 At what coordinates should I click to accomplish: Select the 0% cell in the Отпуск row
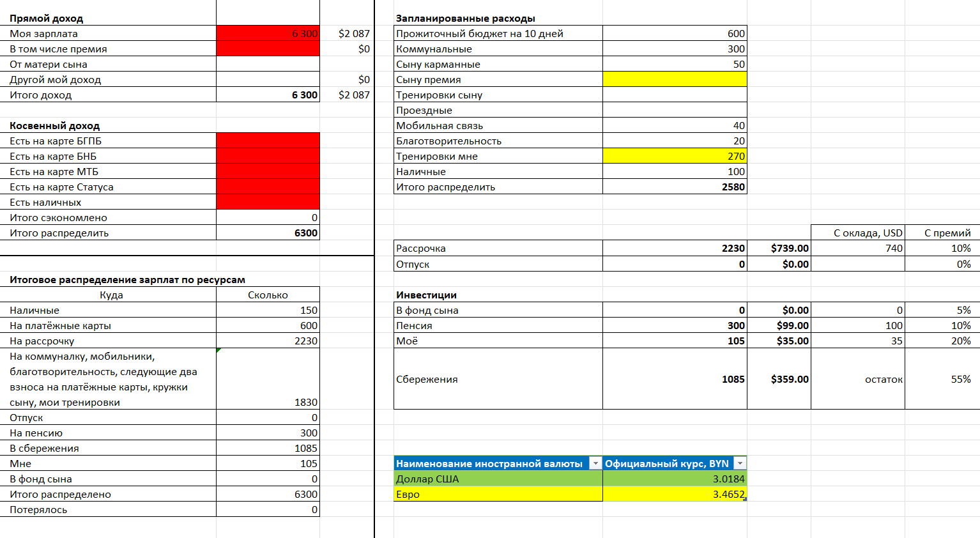point(942,264)
